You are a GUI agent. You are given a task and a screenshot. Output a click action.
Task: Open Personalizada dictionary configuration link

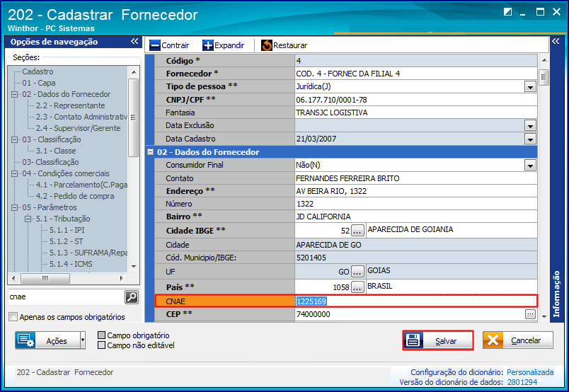(x=530, y=372)
